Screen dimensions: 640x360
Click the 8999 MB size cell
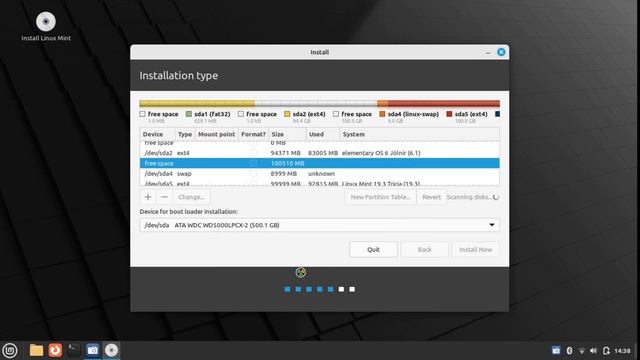pyautogui.click(x=284, y=173)
